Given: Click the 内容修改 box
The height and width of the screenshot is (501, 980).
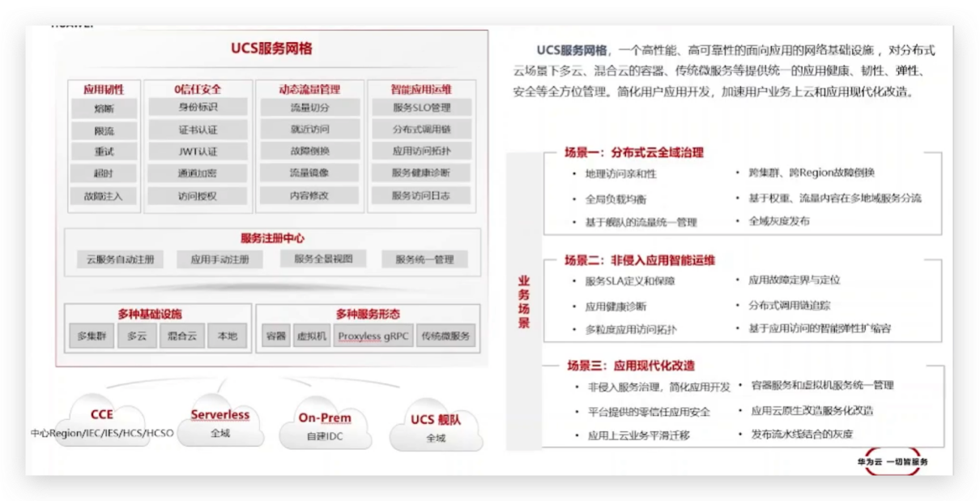Looking at the screenshot, I should click(x=309, y=195).
